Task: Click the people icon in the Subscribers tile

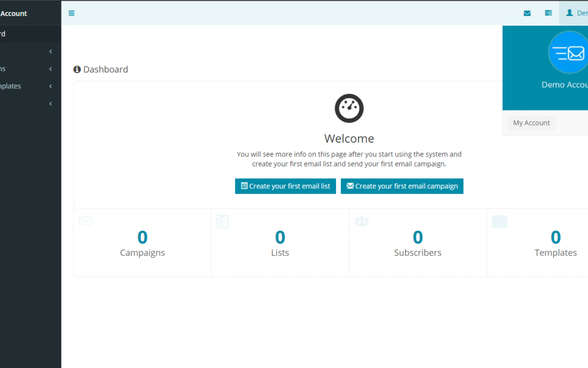Action: coord(362,221)
